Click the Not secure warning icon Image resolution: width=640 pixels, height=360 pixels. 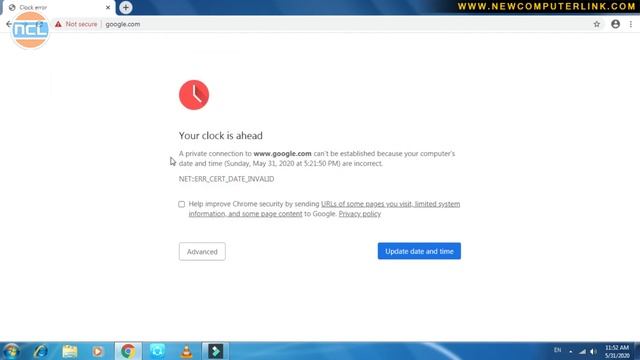tap(58, 24)
